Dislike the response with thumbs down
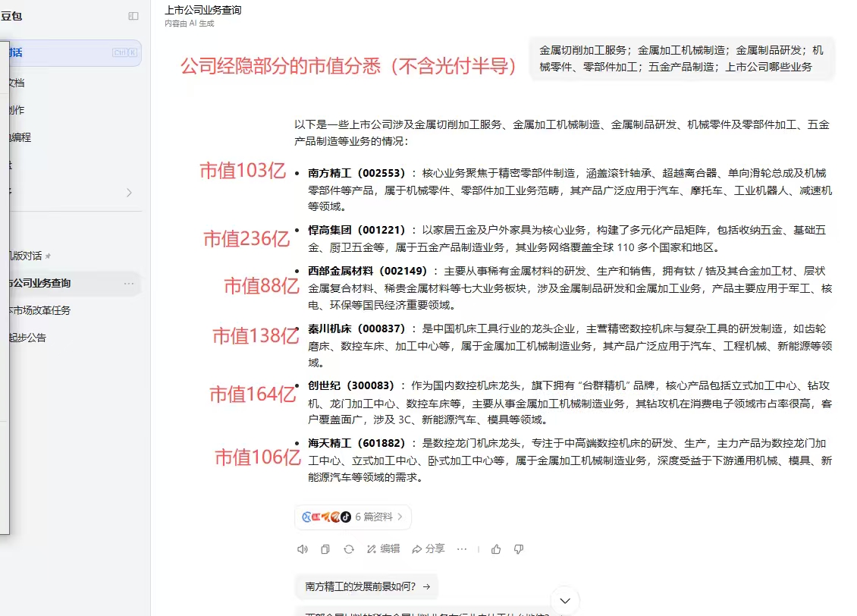 point(519,549)
